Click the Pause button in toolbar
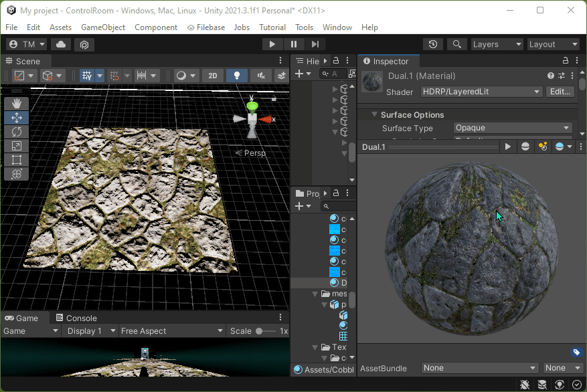 [294, 44]
